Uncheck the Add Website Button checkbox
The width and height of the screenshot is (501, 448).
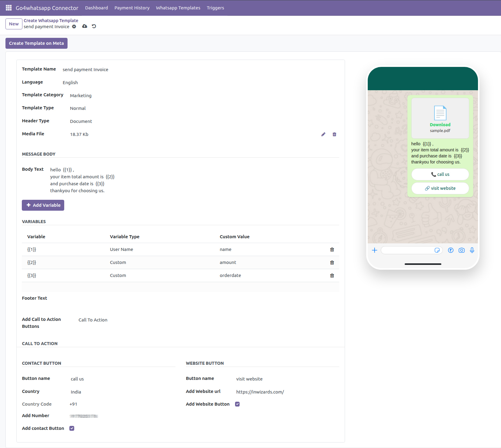click(237, 404)
